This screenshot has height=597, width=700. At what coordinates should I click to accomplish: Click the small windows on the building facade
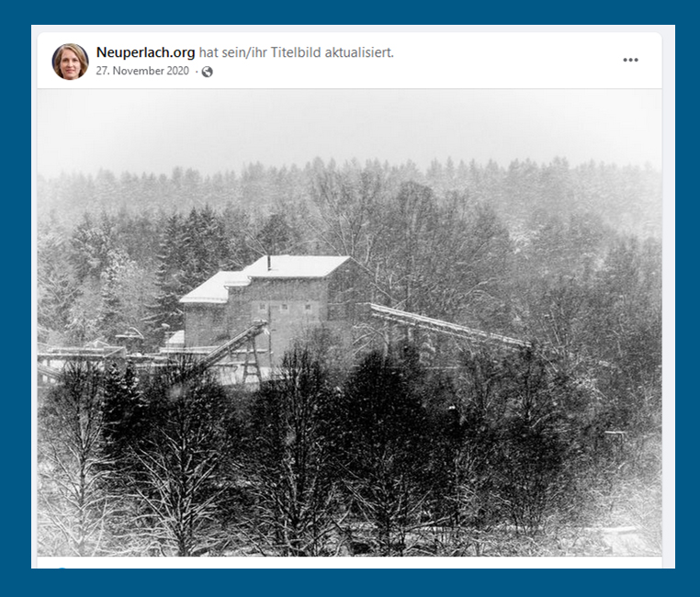pyautogui.click(x=284, y=307)
